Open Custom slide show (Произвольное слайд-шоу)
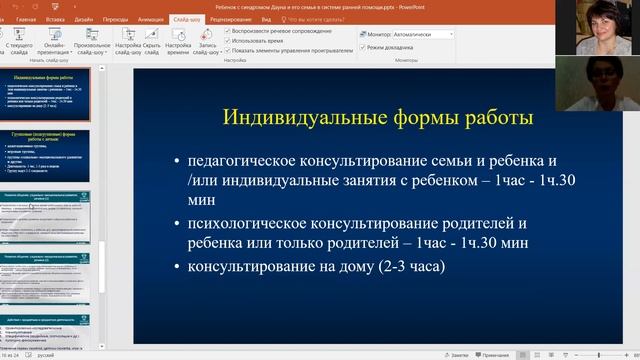 pyautogui.click(x=92, y=41)
